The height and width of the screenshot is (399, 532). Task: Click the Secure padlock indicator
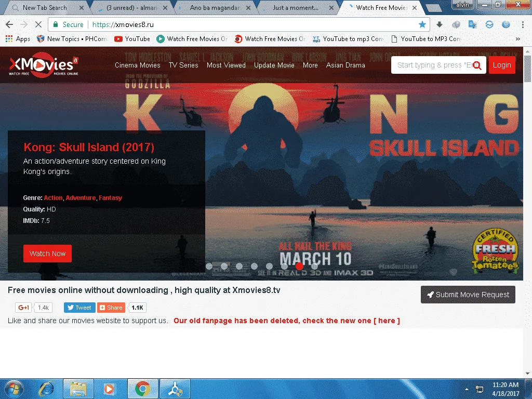(x=68, y=24)
